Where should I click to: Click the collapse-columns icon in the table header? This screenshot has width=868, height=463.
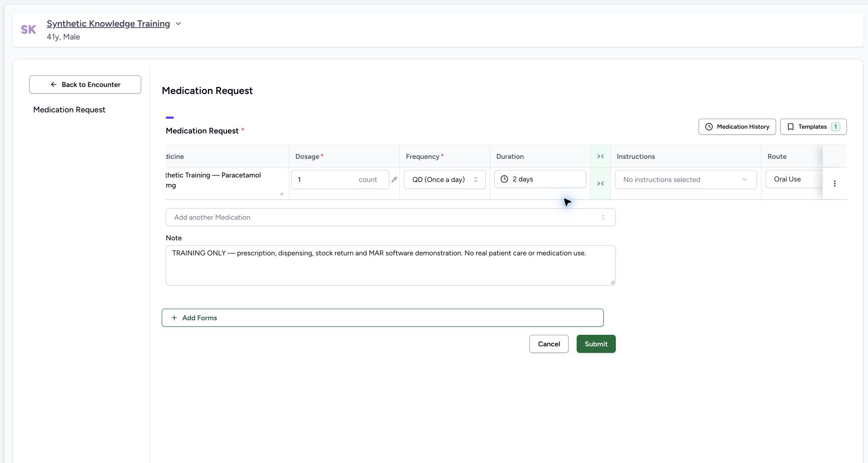pos(600,156)
